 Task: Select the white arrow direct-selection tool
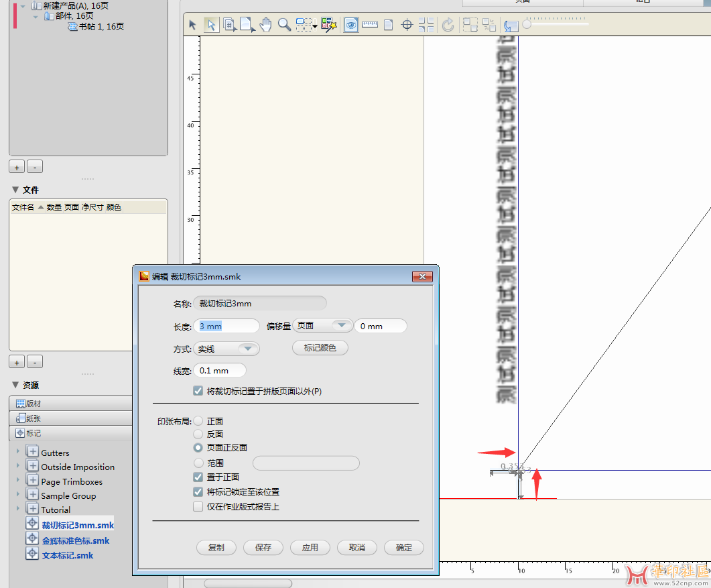pos(211,25)
